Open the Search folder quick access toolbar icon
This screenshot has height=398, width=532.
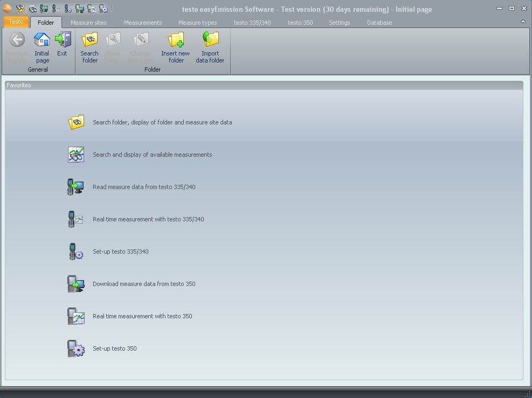(20, 8)
